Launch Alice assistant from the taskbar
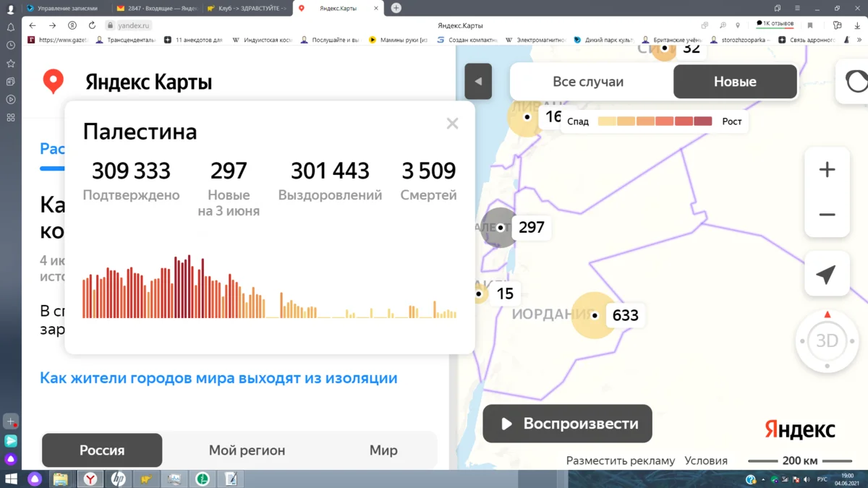 [35, 479]
